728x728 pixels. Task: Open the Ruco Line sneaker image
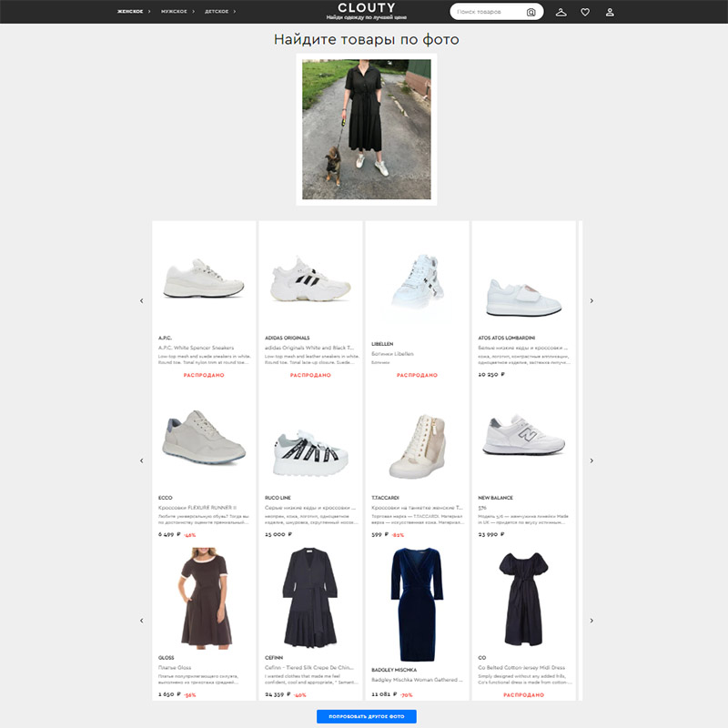pos(310,452)
